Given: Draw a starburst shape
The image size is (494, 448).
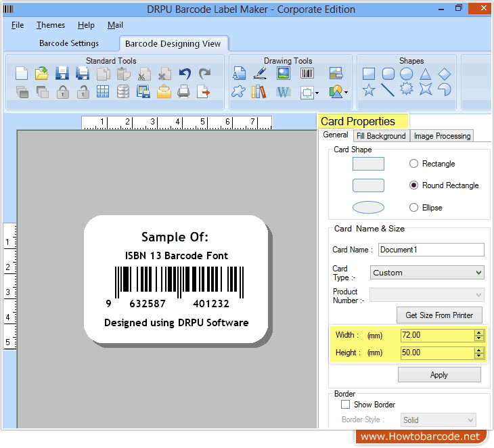Looking at the screenshot, I should click(x=407, y=89).
